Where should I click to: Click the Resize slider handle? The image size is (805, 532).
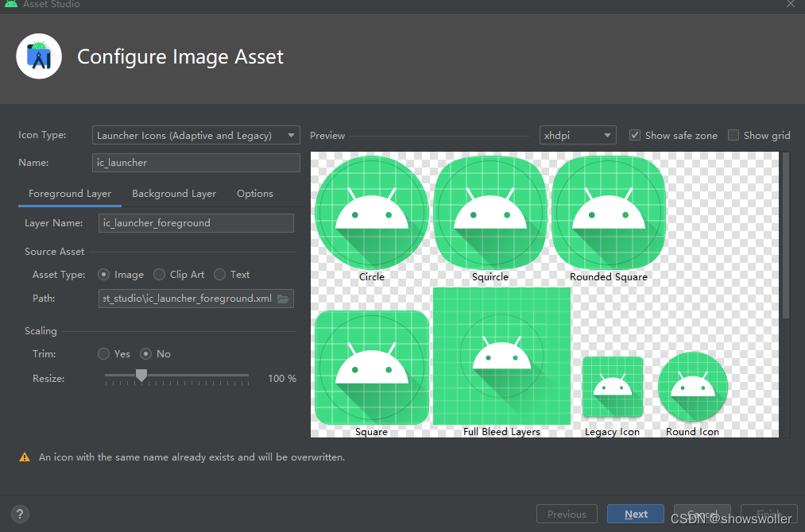141,376
